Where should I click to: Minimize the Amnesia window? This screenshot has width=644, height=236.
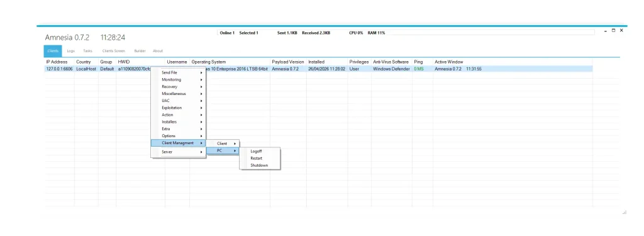[x=606, y=30]
